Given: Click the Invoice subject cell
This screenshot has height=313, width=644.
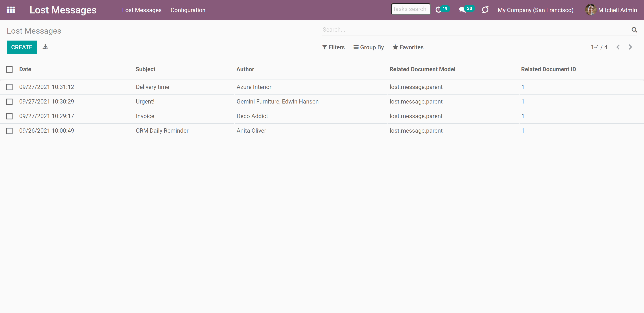Looking at the screenshot, I should pos(145,116).
